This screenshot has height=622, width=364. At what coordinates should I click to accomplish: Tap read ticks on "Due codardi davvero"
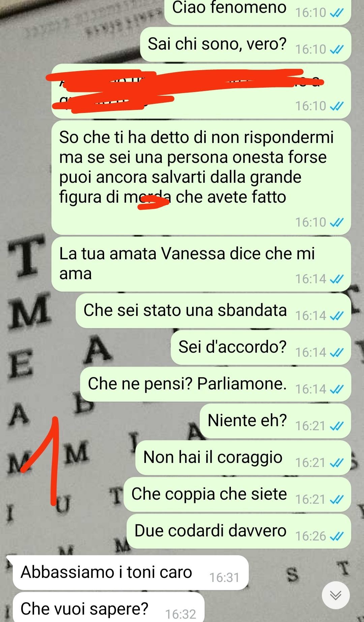coord(336,536)
